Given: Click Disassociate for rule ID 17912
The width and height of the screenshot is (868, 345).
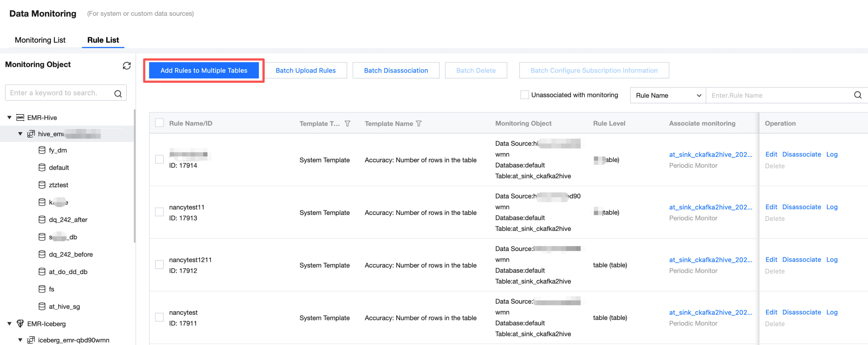Looking at the screenshot, I should (x=801, y=260).
